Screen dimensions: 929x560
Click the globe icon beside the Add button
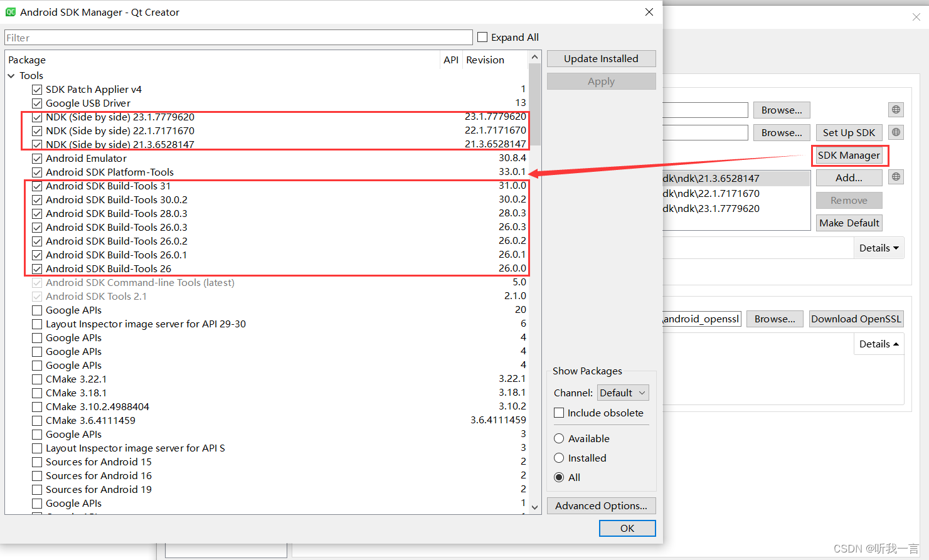pos(896,177)
